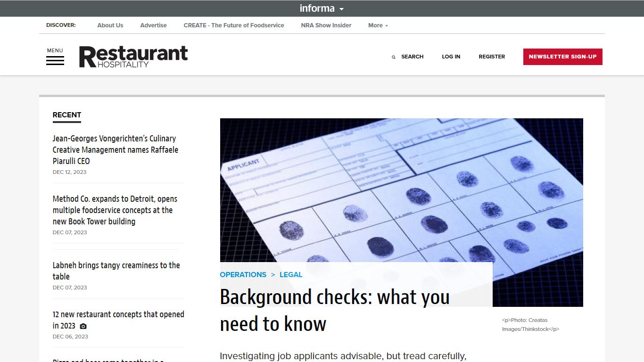Image resolution: width=644 pixels, height=362 pixels.
Task: Open CREATE - The Future of Foodservice
Action: 234,25
